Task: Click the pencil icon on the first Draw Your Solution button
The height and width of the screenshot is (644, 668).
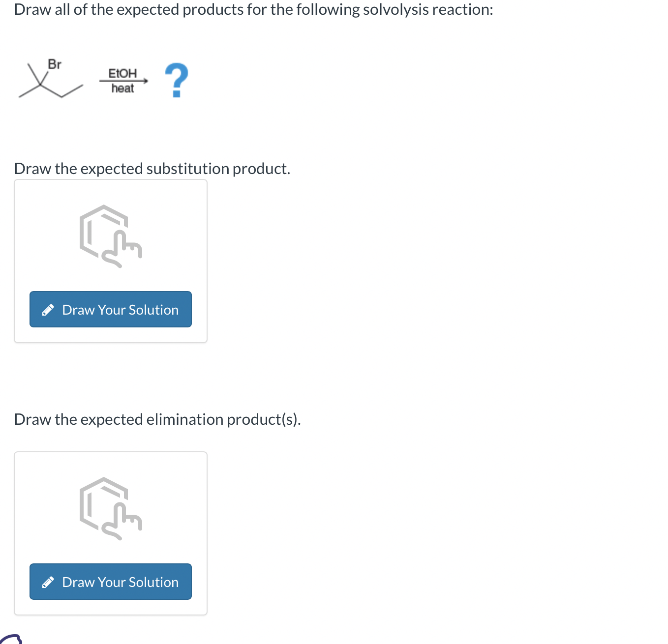Action: click(48, 309)
